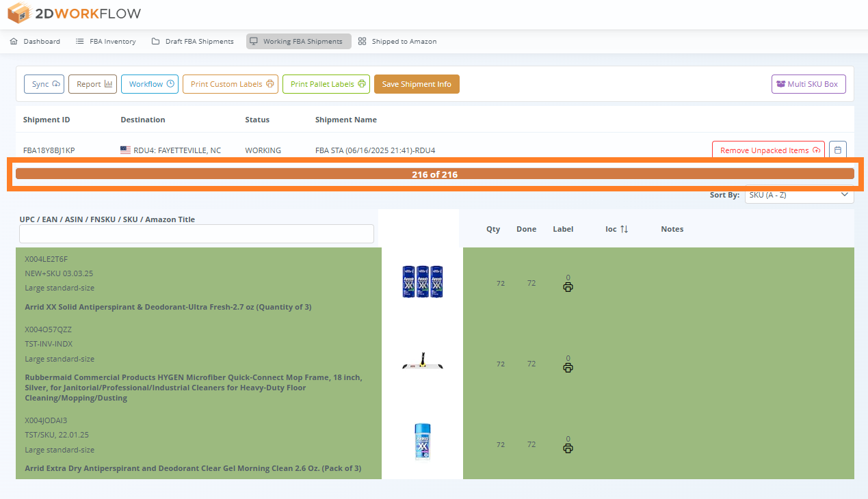Sort by loc column arrows
868x499 pixels.
click(x=624, y=230)
